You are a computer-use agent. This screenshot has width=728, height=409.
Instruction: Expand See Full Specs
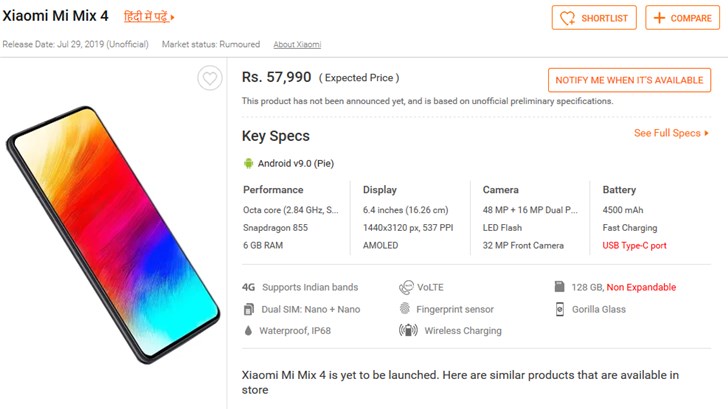[671, 133]
